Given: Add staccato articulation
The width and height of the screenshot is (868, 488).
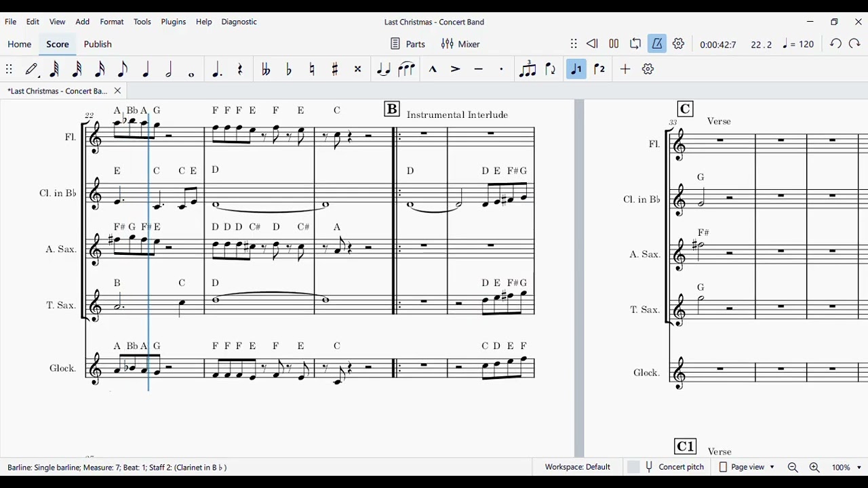Looking at the screenshot, I should pyautogui.click(x=502, y=69).
